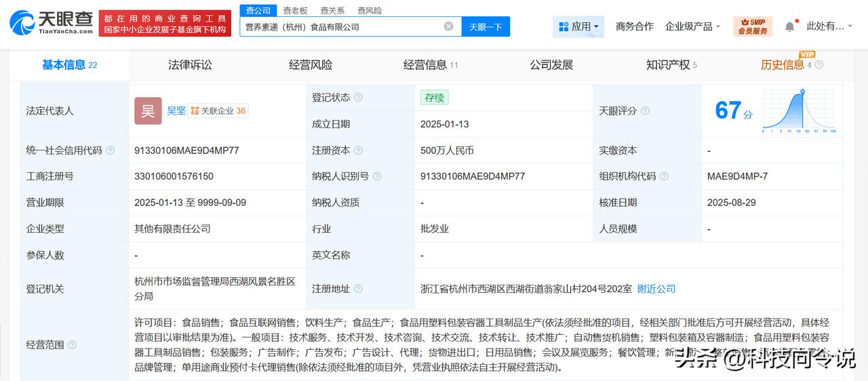Click the founding date 2025-01-13 value

(x=445, y=124)
